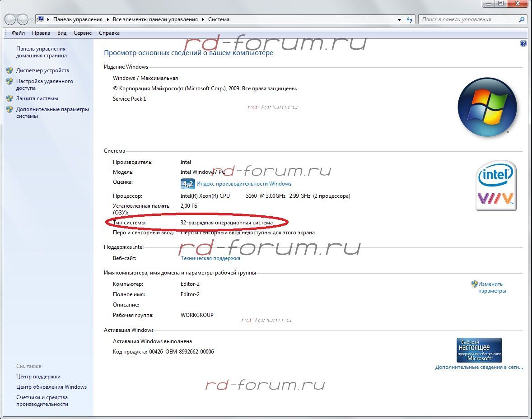The width and height of the screenshot is (532, 419).
Task: Open the Индекс производительности Windows link
Action: [x=244, y=184]
